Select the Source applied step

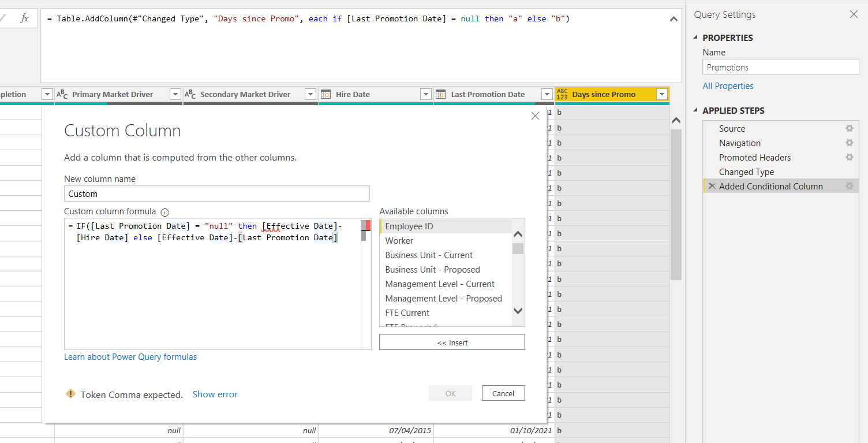[732, 128]
